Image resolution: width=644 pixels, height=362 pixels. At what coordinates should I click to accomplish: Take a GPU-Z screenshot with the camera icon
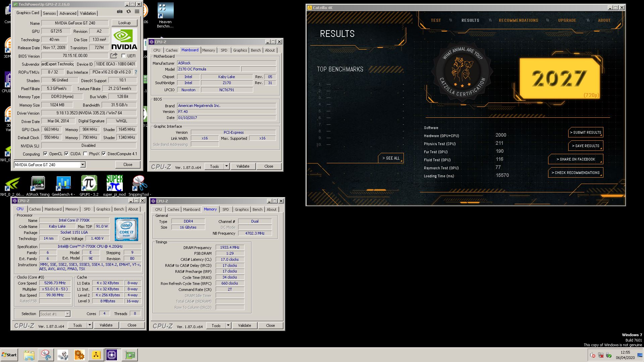coord(120,11)
